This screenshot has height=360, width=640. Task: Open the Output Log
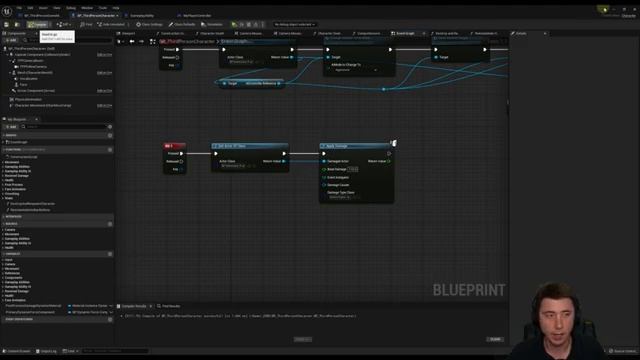(x=46, y=351)
